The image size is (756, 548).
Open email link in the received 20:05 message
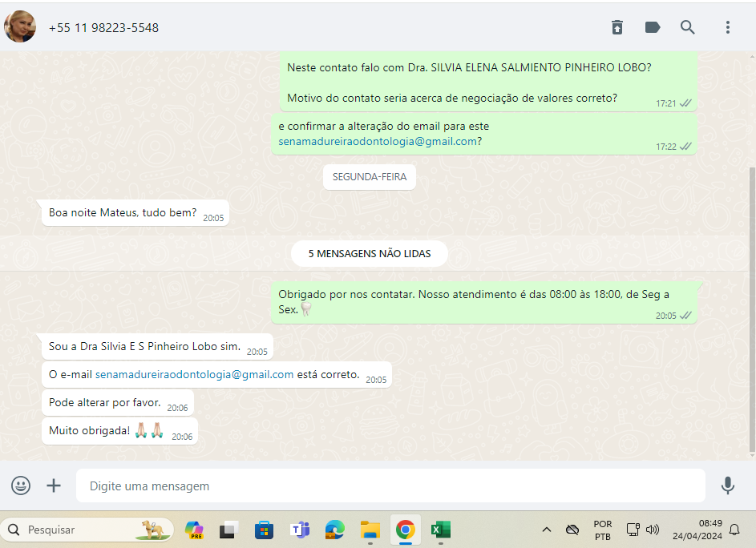click(x=194, y=374)
